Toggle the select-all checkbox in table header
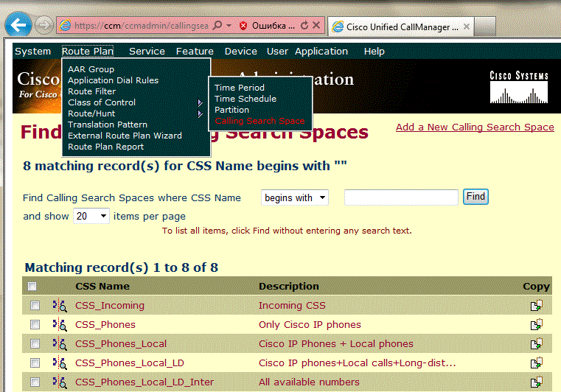The width and height of the screenshot is (561, 392). [x=32, y=287]
